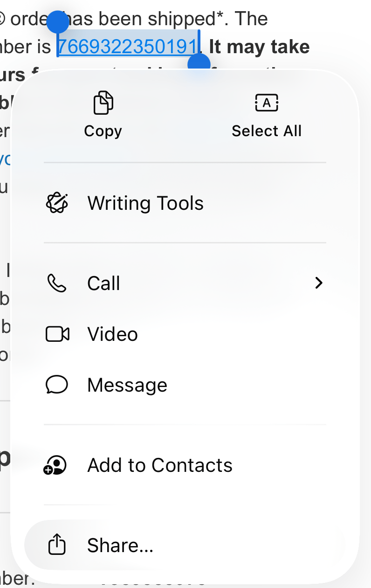Expand the Call submenu chevron
The width and height of the screenshot is (371, 588).
tap(319, 283)
